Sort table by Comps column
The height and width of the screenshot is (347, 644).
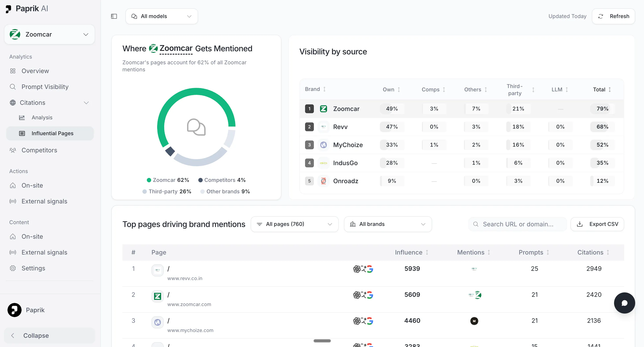point(444,90)
